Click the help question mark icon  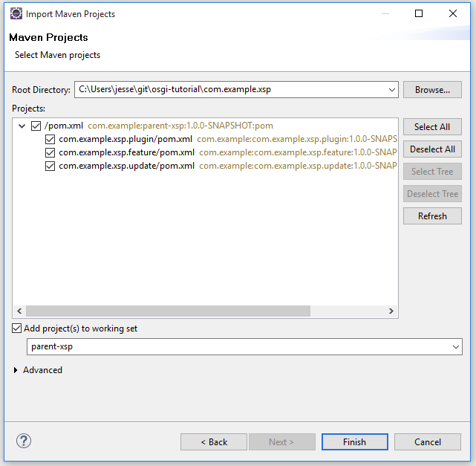point(24,441)
